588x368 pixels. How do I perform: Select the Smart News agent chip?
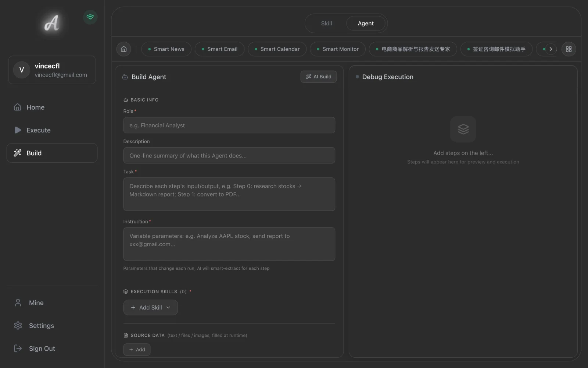coord(166,49)
